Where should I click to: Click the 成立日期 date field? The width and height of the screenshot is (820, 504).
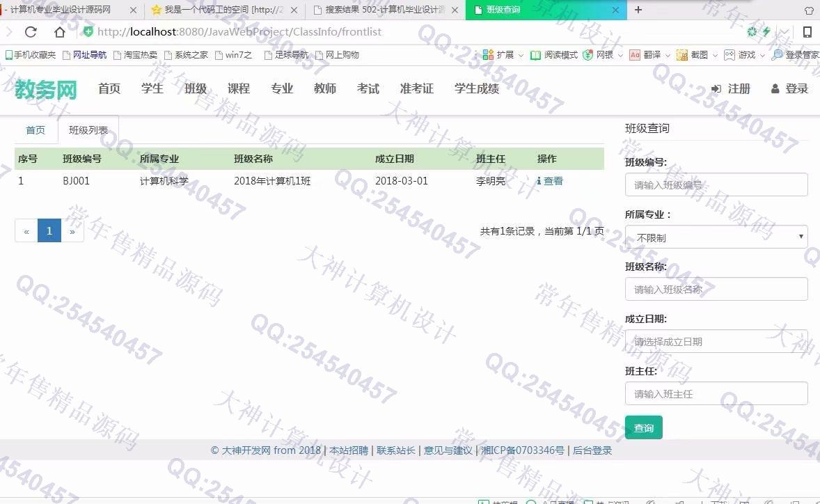pyautogui.click(x=716, y=341)
